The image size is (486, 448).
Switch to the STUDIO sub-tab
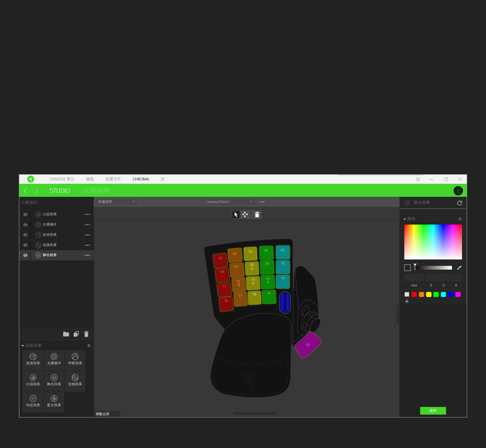tap(60, 191)
